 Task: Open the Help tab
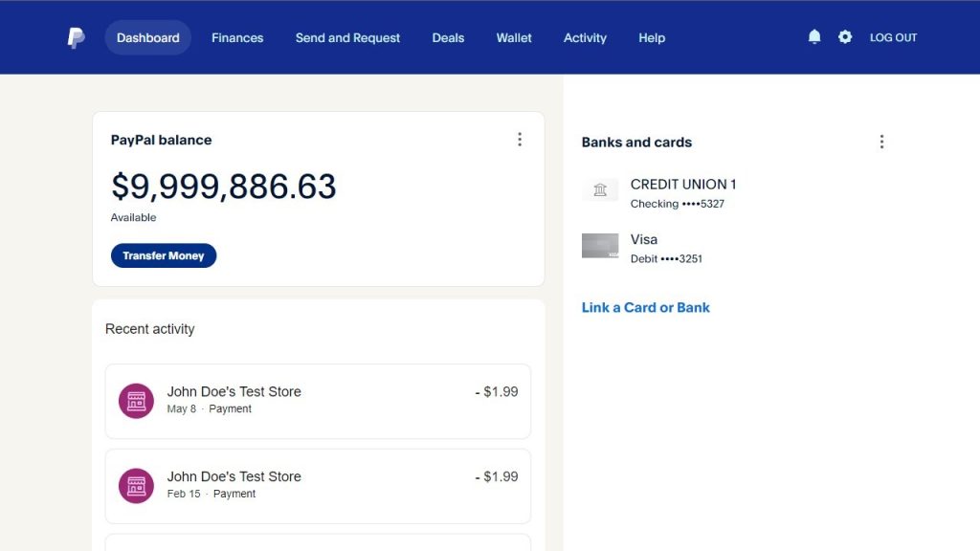[x=652, y=37]
